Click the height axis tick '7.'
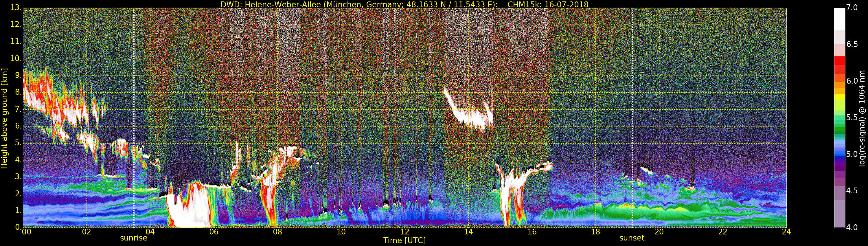This screenshot has width=868, height=246. click(x=18, y=109)
